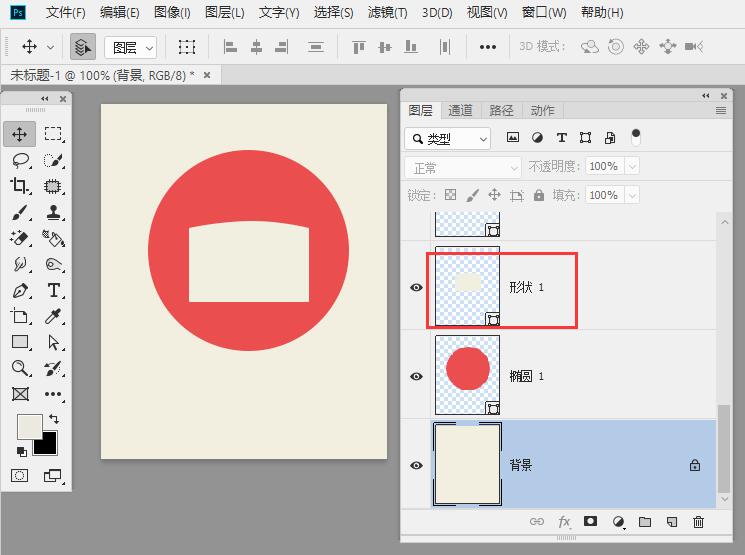Open the 图层(L) menu
745x555 pixels.
click(224, 13)
